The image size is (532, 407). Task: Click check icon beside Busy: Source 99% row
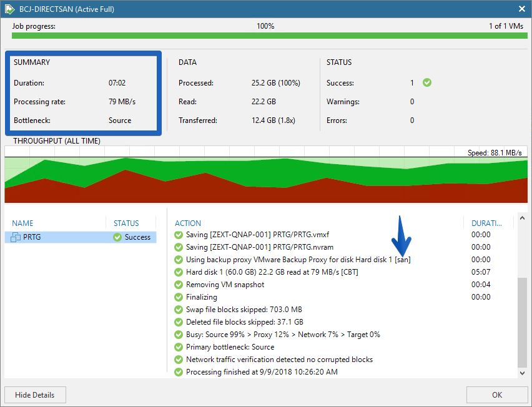point(179,335)
